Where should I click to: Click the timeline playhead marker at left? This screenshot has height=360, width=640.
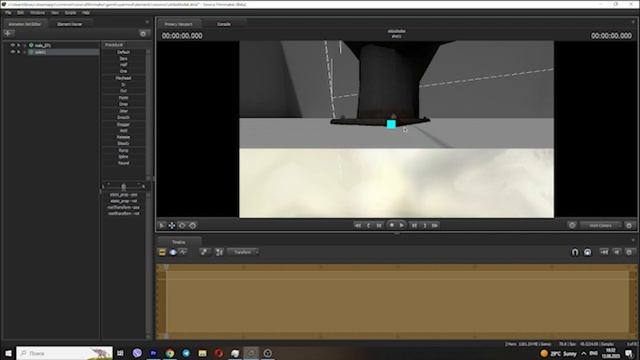tap(166, 267)
